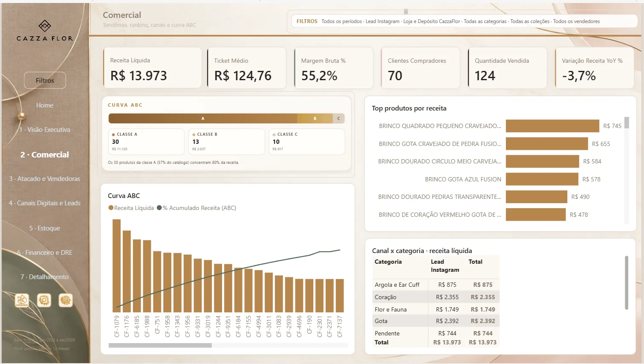Click the % Acumulado Receita legend marker

click(x=159, y=208)
